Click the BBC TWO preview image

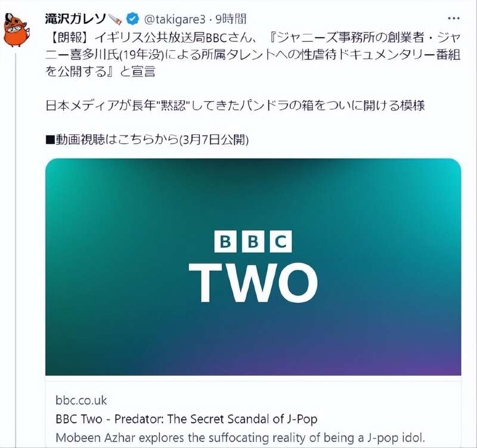point(253,267)
